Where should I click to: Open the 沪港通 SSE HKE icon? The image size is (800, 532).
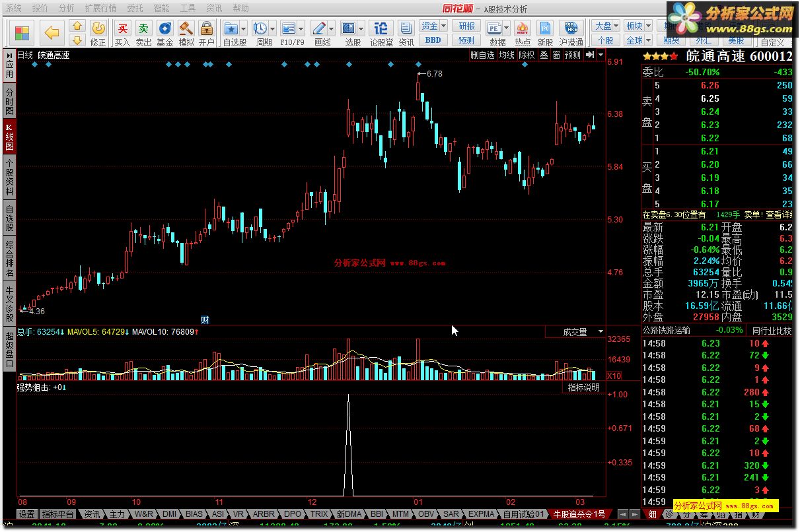click(570, 28)
